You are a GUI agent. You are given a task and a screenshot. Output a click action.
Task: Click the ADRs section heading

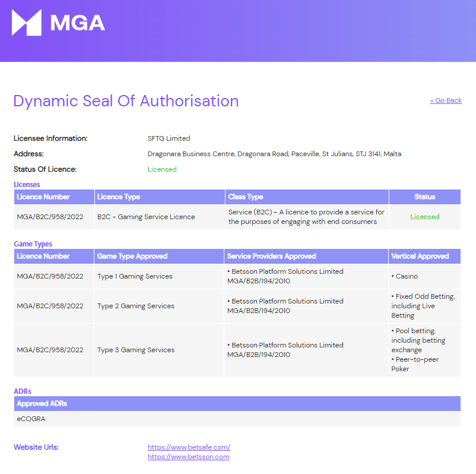click(x=23, y=391)
